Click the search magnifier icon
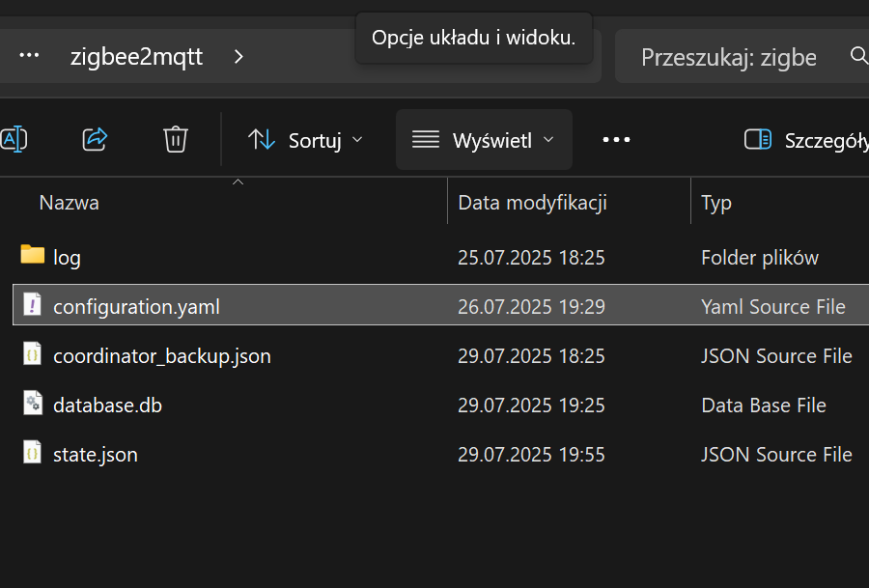 point(859,55)
